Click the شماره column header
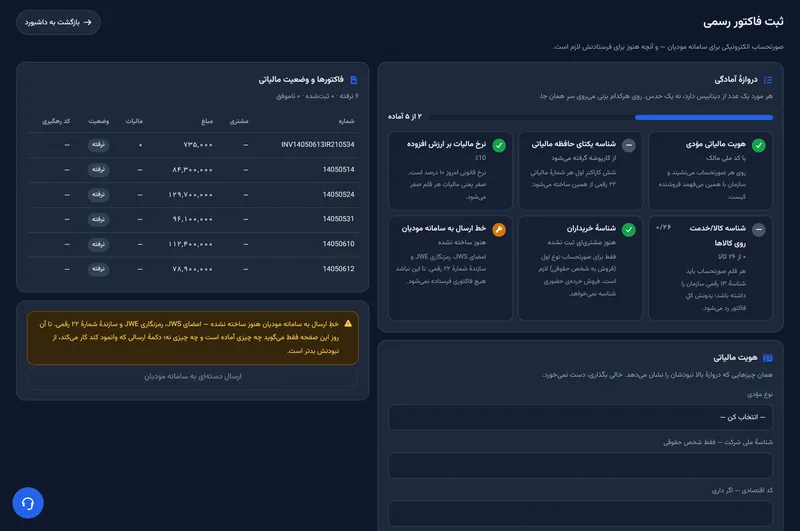 tap(346, 121)
